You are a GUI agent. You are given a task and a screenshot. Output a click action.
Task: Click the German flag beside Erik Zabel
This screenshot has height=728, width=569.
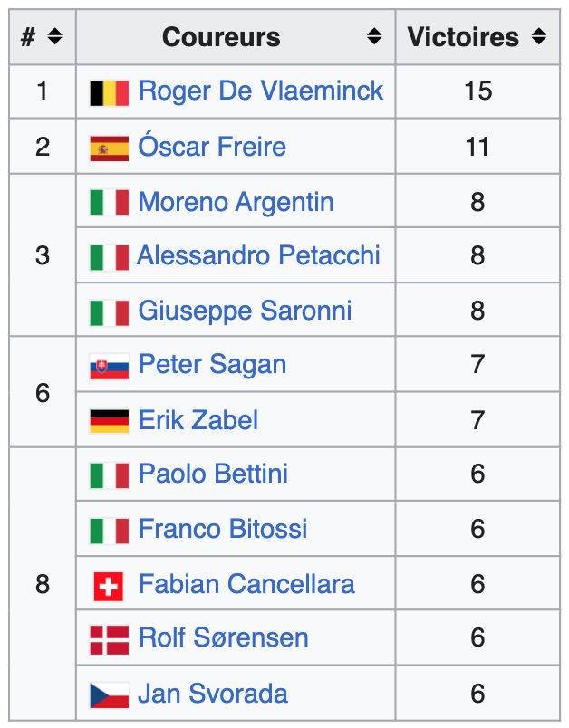tap(109, 421)
